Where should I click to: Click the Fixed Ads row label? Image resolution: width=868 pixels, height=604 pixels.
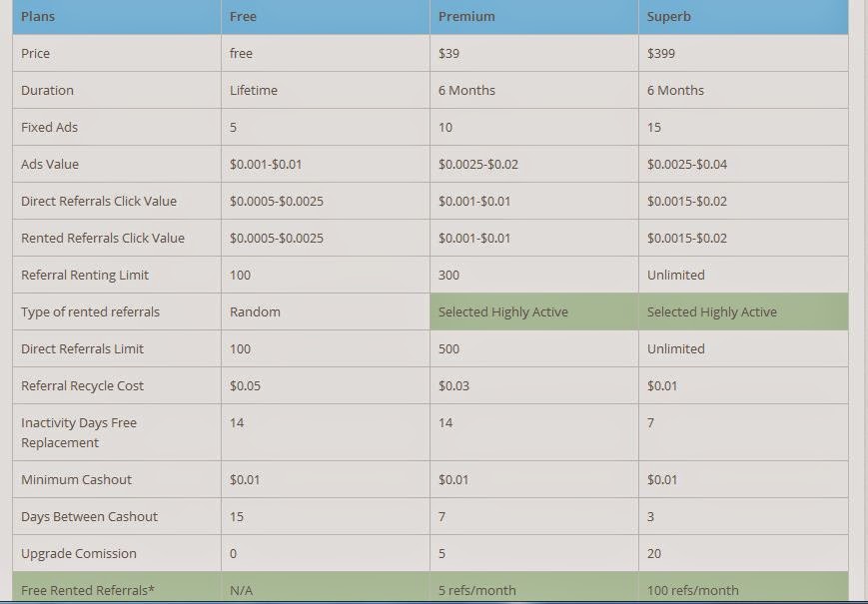point(49,127)
